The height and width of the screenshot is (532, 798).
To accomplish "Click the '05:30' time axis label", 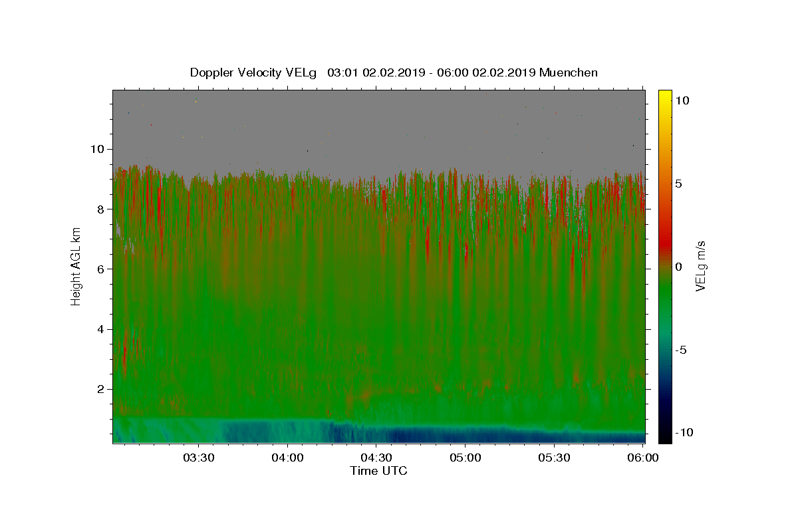I will point(554,458).
